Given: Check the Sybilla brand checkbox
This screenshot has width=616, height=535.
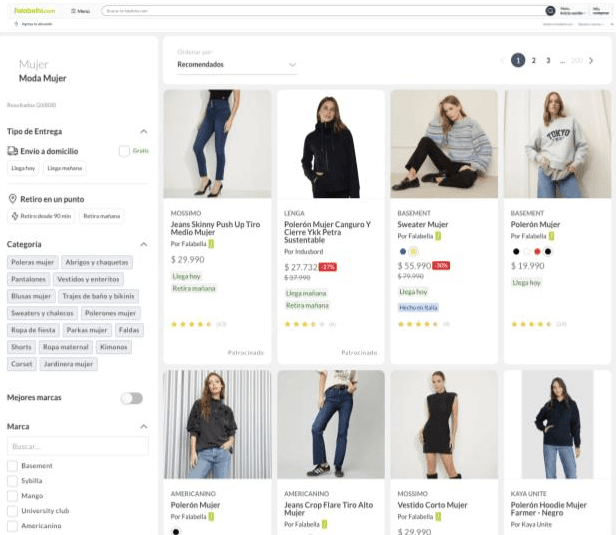Looking at the screenshot, I should [13, 481].
